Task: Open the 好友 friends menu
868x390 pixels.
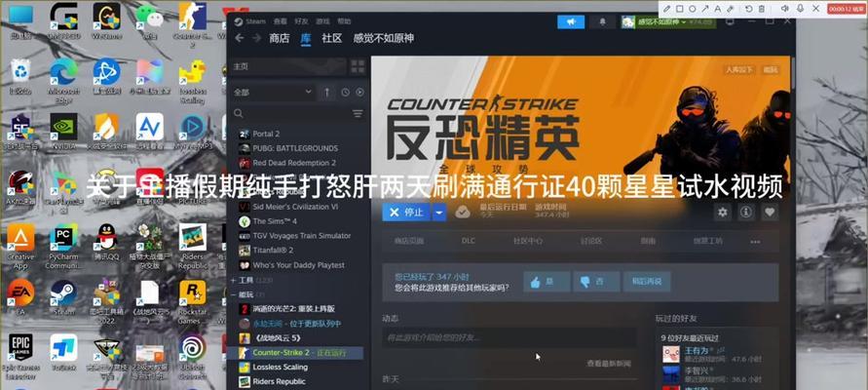Action: coord(301,21)
